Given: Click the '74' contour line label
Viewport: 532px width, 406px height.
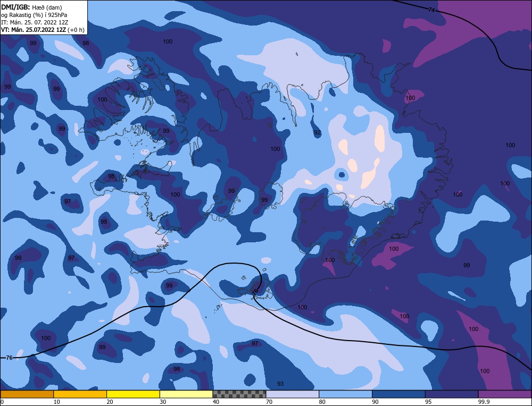Looking at the screenshot, I should click(x=431, y=10).
